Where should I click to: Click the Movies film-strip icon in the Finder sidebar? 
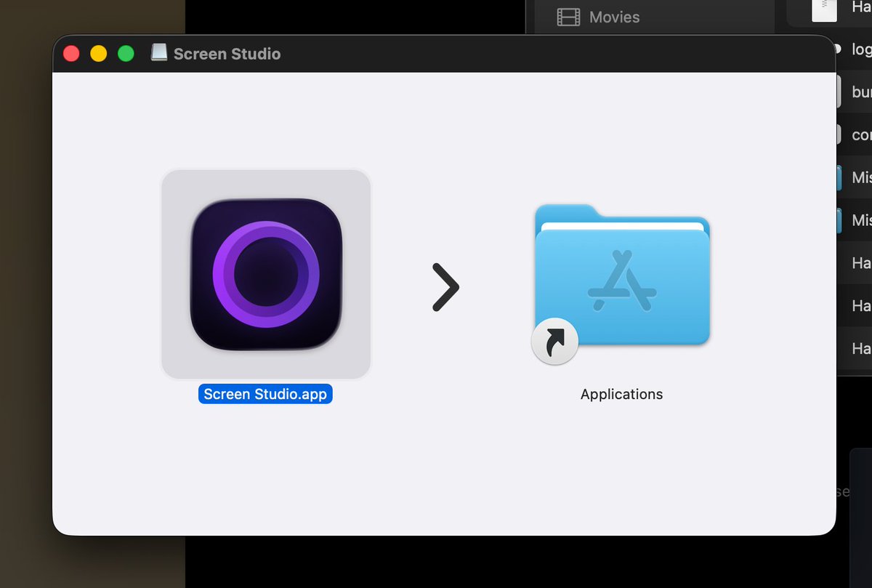[x=568, y=17]
